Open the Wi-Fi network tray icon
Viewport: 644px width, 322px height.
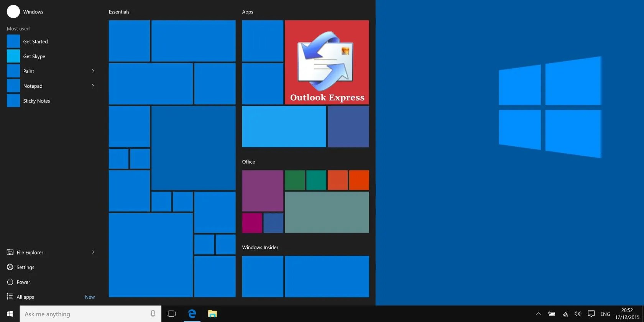[565, 314]
